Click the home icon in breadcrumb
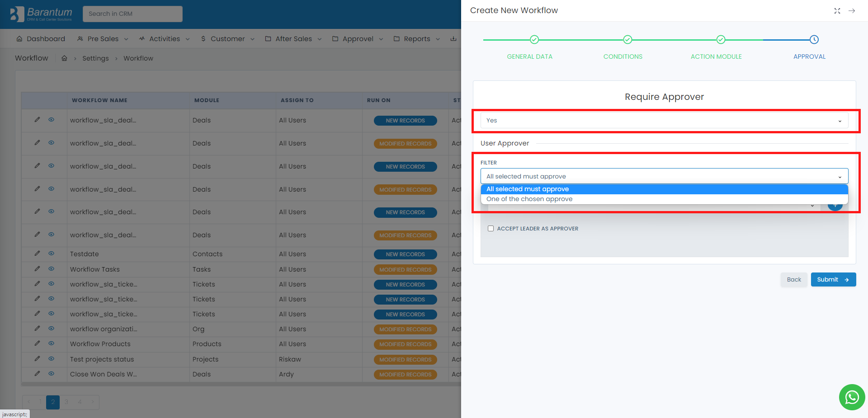Screen dimensions: 868x418 pos(64,58)
